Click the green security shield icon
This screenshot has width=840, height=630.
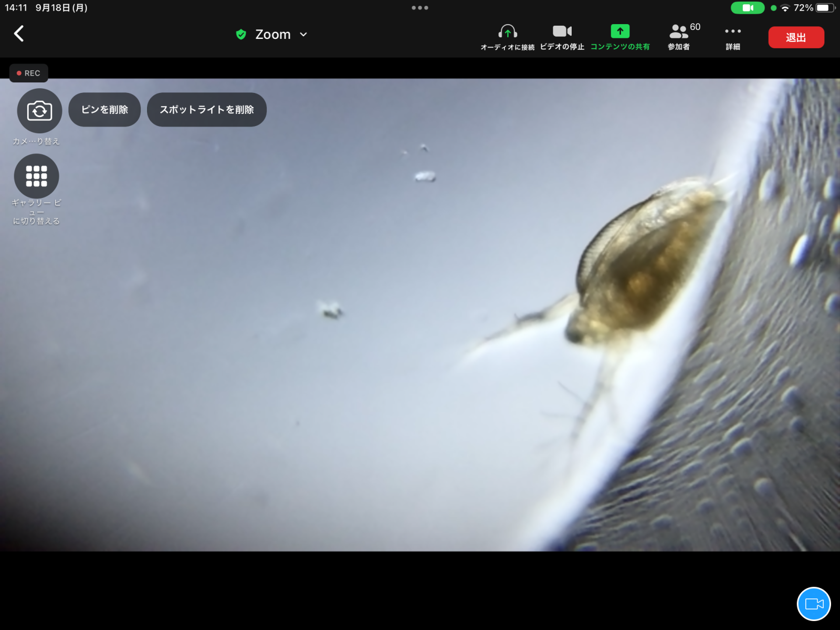(x=241, y=35)
